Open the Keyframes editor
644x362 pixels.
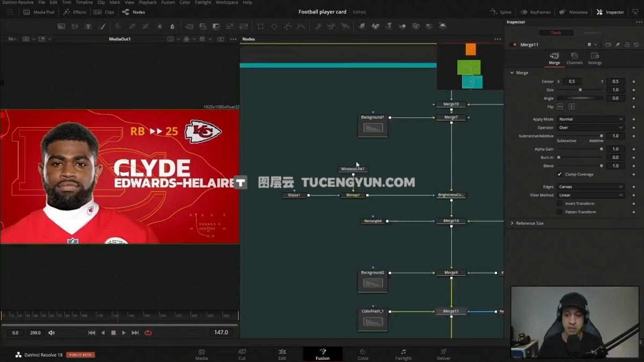pyautogui.click(x=536, y=12)
